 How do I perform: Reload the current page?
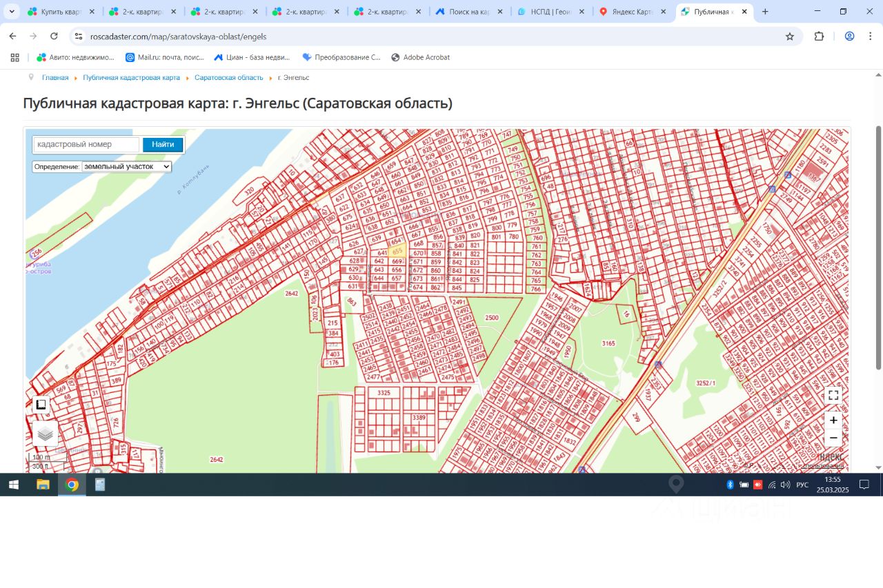point(54,37)
